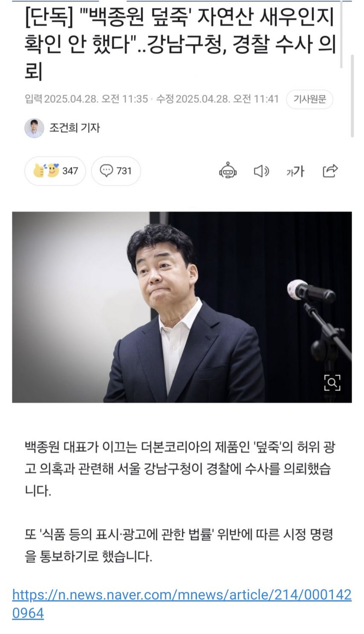Tap the 731 comment count
This screenshot has width=364, height=634.
[124, 171]
